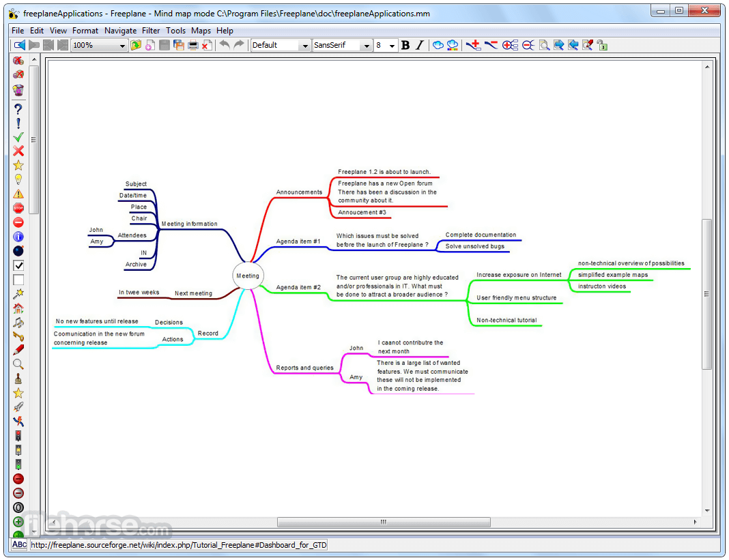Screen dimensions: 729x560
Task: Click the previous map arrow icon in toolbar
Action: click(x=20, y=45)
